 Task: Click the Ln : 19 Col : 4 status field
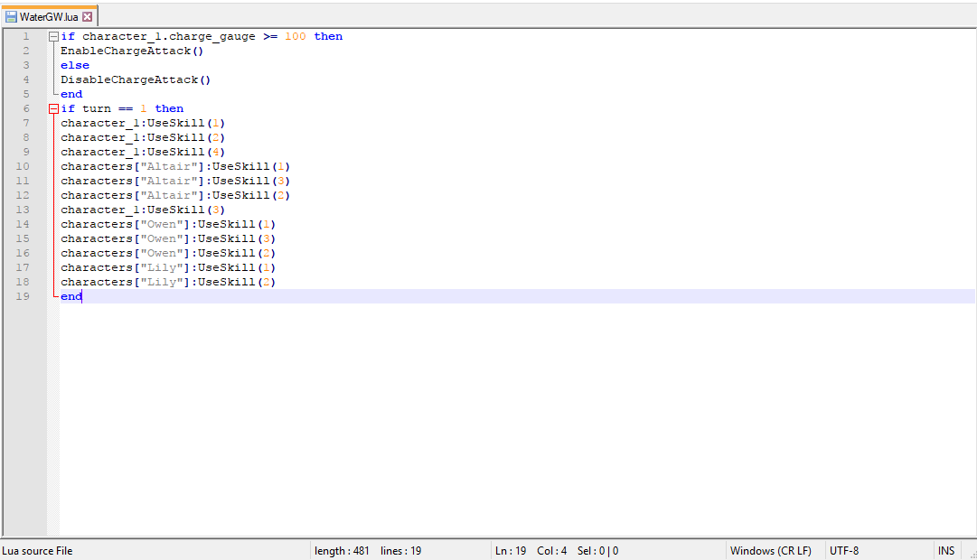(532, 550)
